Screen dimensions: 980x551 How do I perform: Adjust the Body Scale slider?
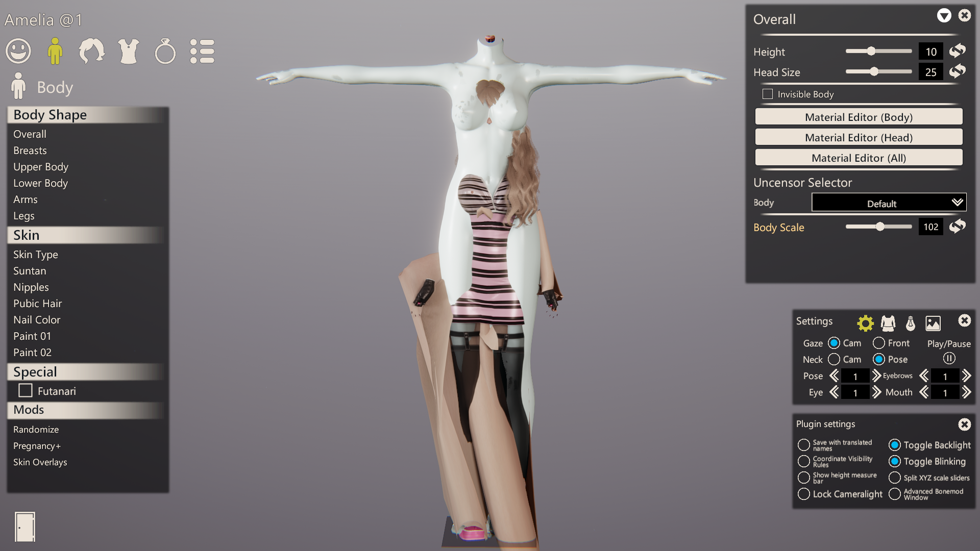[878, 227]
